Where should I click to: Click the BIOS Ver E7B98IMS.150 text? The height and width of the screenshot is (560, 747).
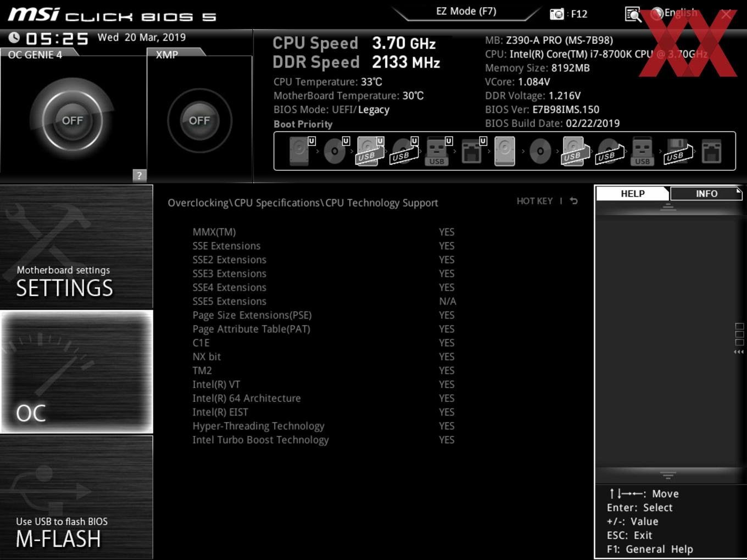pos(542,109)
